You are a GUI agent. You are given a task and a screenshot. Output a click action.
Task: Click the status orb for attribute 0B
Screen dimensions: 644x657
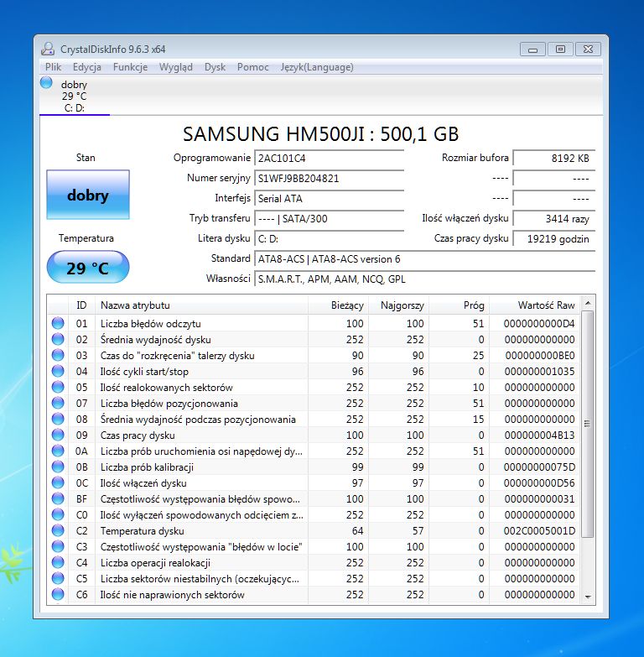[x=58, y=467]
